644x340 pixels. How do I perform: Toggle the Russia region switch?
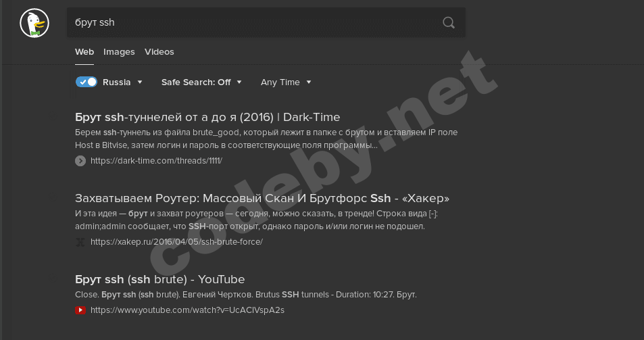86,82
